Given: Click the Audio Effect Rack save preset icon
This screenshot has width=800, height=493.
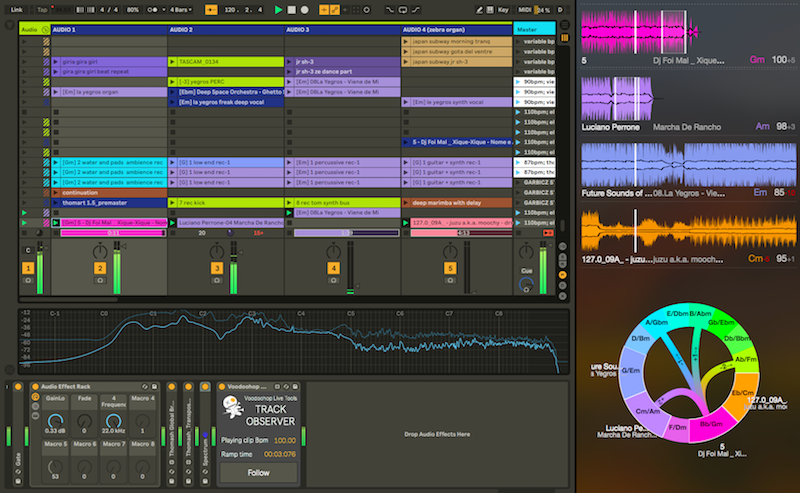Looking at the screenshot, I should [154, 386].
